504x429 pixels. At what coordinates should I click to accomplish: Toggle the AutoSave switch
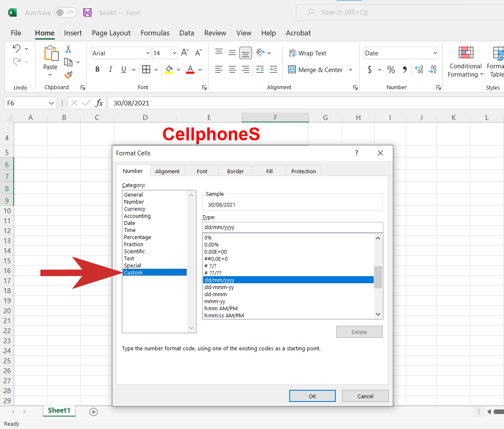[65, 12]
